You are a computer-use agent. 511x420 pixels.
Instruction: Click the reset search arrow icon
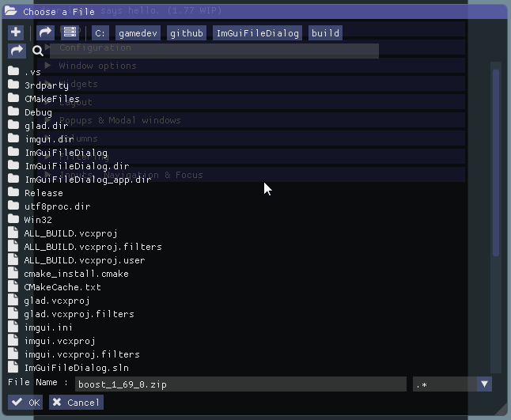coord(17,51)
